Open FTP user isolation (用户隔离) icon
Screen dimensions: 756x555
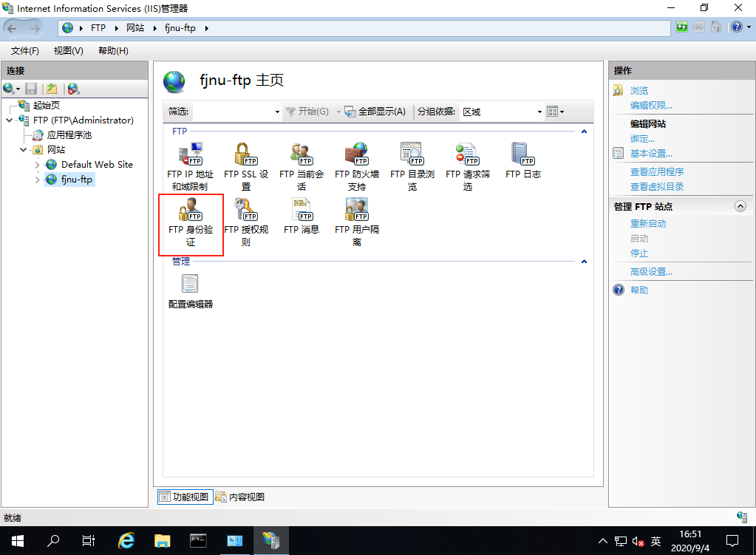coord(357,222)
